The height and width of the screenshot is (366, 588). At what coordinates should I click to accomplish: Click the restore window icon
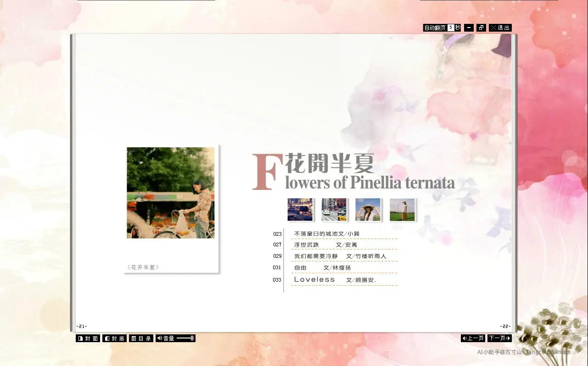(x=481, y=28)
